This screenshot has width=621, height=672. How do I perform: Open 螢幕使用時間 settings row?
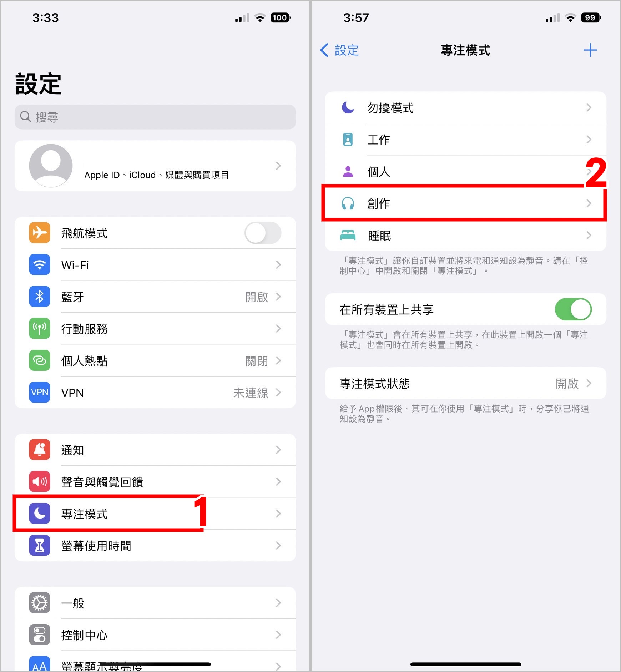pyautogui.click(x=155, y=546)
